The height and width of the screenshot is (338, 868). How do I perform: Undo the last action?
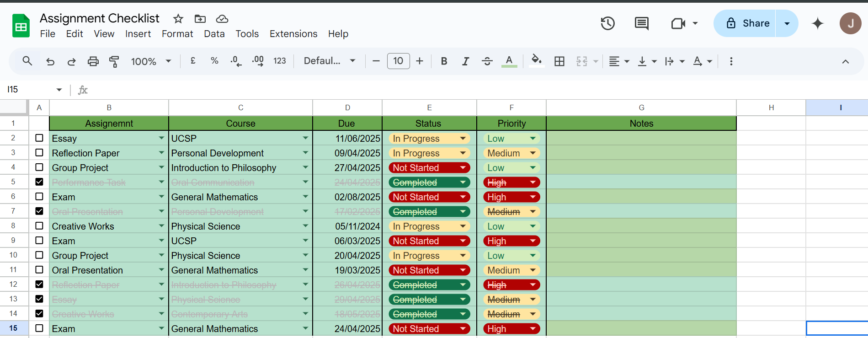point(50,61)
